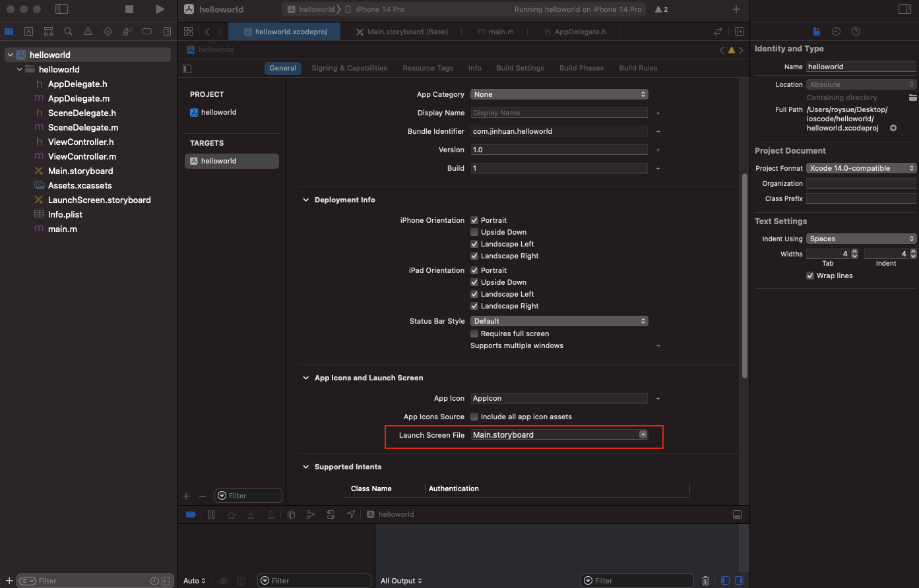Click the Bundle Identifier field

click(559, 131)
